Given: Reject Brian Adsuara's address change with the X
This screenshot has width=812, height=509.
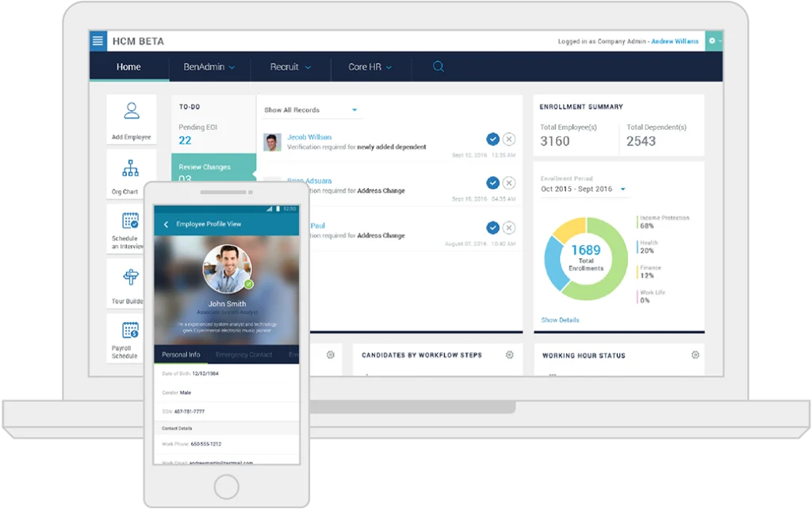Looking at the screenshot, I should click(x=509, y=183).
